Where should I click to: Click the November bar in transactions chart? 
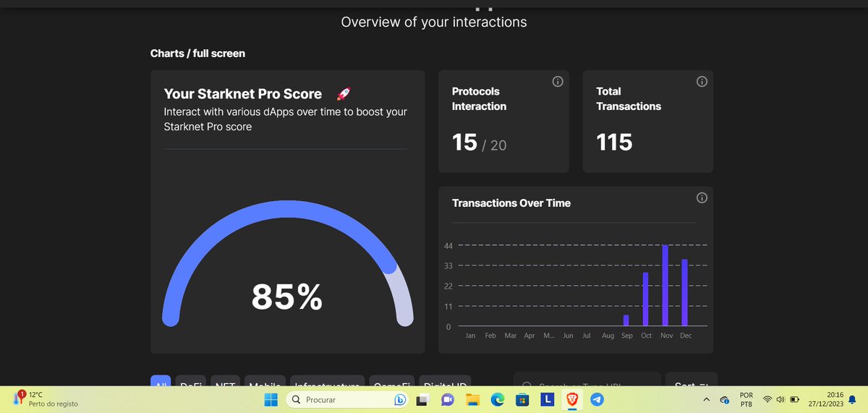(x=665, y=286)
